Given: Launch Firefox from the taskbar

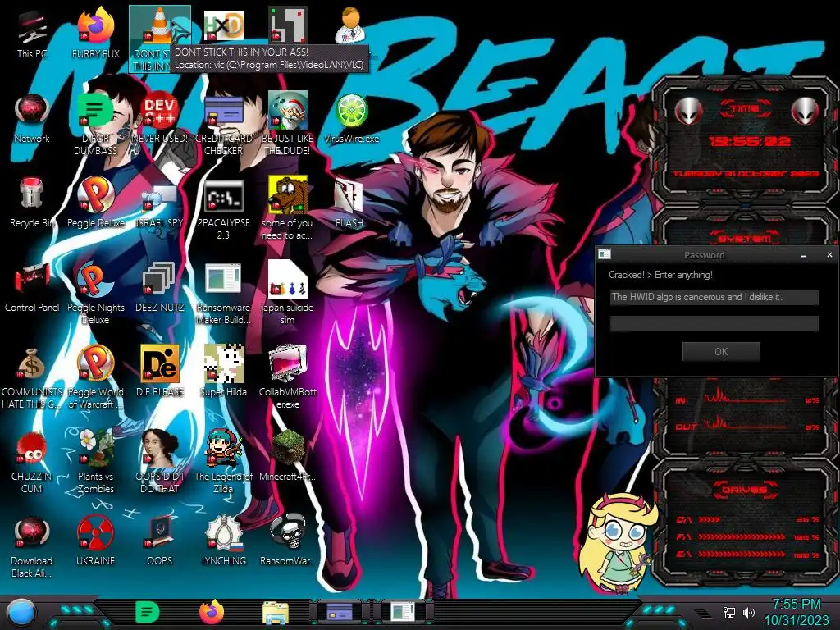Looking at the screenshot, I should pyautogui.click(x=212, y=612).
